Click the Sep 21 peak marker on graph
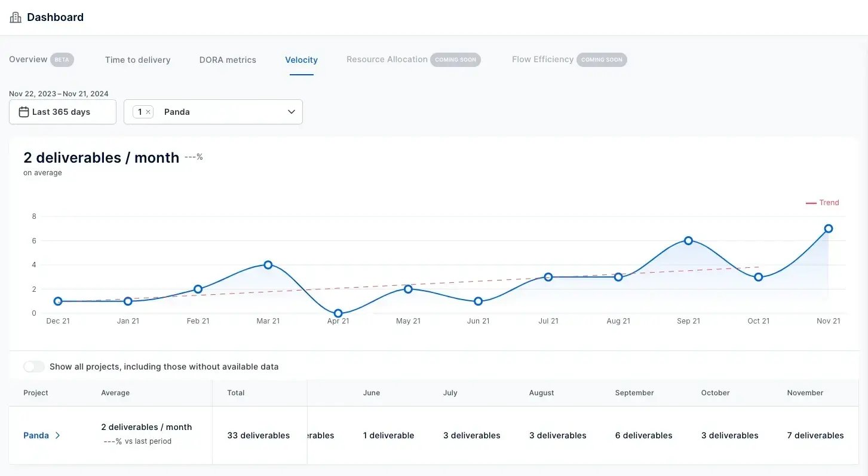 688,240
